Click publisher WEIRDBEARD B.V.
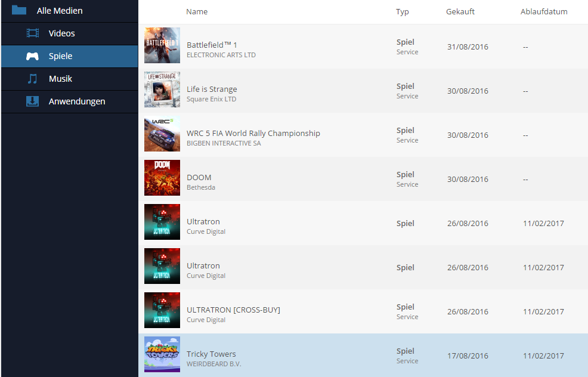Image resolution: width=588 pixels, height=377 pixels. [x=213, y=364]
